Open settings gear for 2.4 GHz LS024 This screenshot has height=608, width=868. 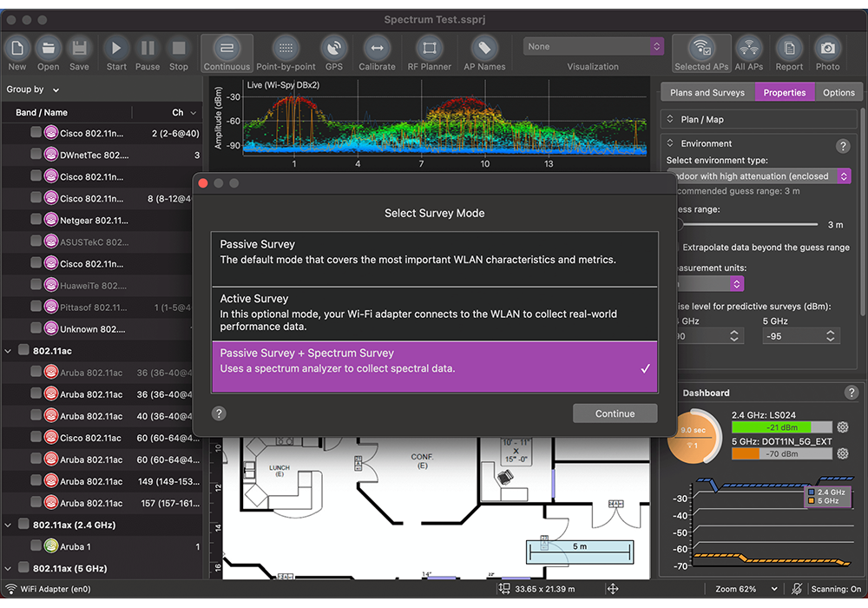pyautogui.click(x=843, y=427)
